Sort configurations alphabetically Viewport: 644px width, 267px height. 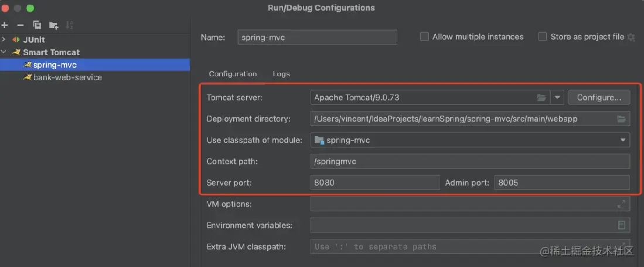pyautogui.click(x=69, y=25)
